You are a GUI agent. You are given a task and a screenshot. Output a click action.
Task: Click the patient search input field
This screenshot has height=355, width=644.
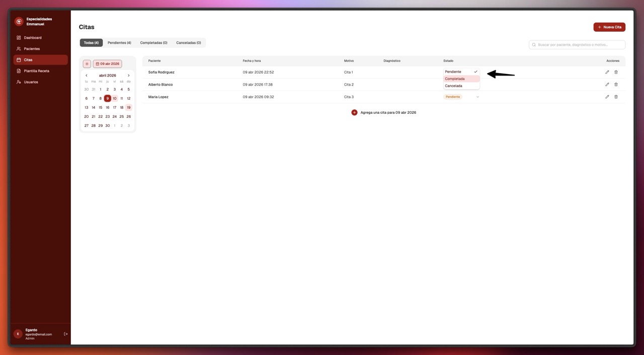click(579, 45)
